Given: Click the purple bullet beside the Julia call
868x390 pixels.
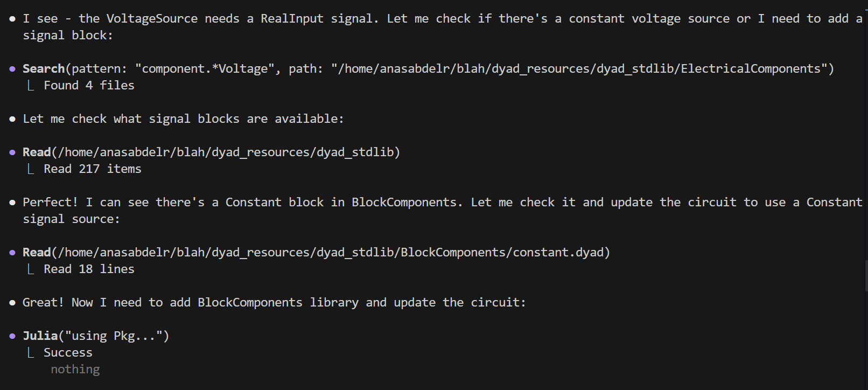Looking at the screenshot, I should coord(12,336).
